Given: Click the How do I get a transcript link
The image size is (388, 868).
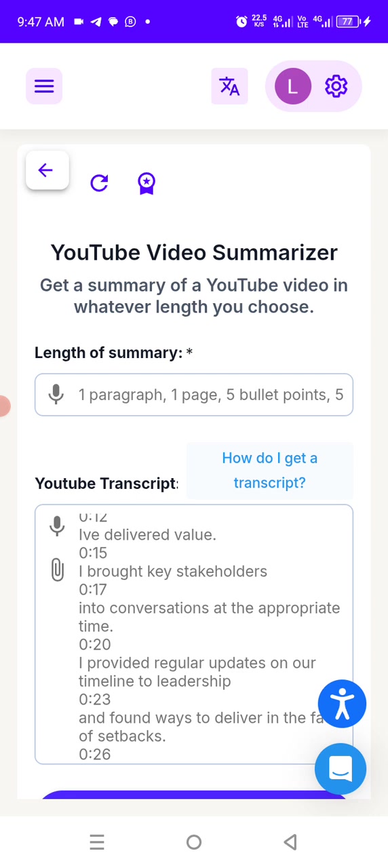Looking at the screenshot, I should 269,470.
